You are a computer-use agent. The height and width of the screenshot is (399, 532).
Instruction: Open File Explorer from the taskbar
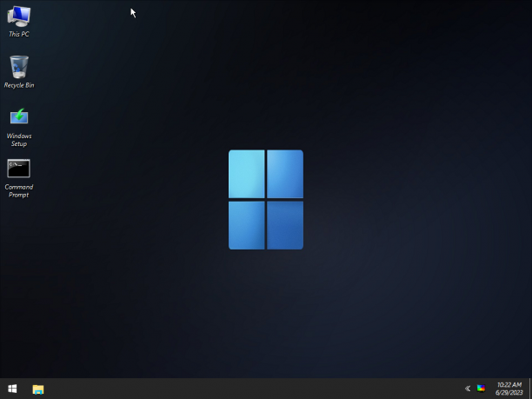coord(38,389)
